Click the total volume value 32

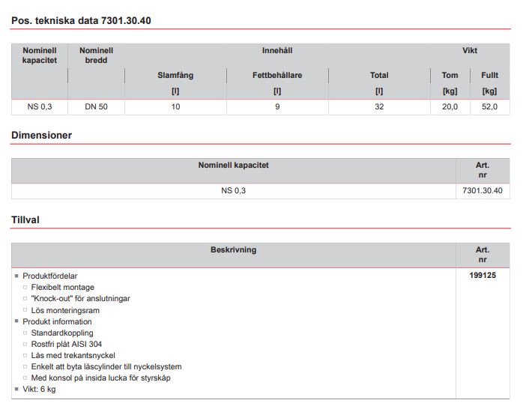tap(379, 107)
